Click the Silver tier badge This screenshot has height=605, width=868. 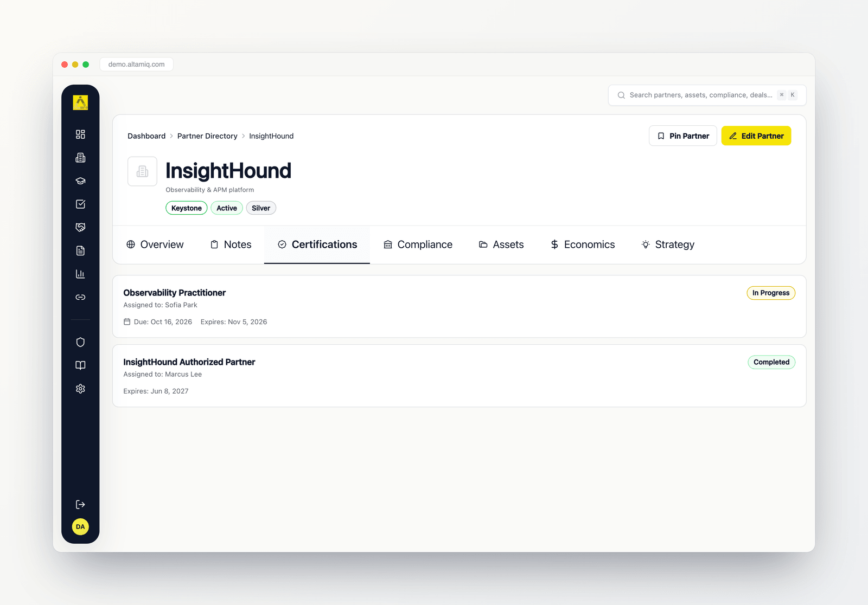(261, 208)
